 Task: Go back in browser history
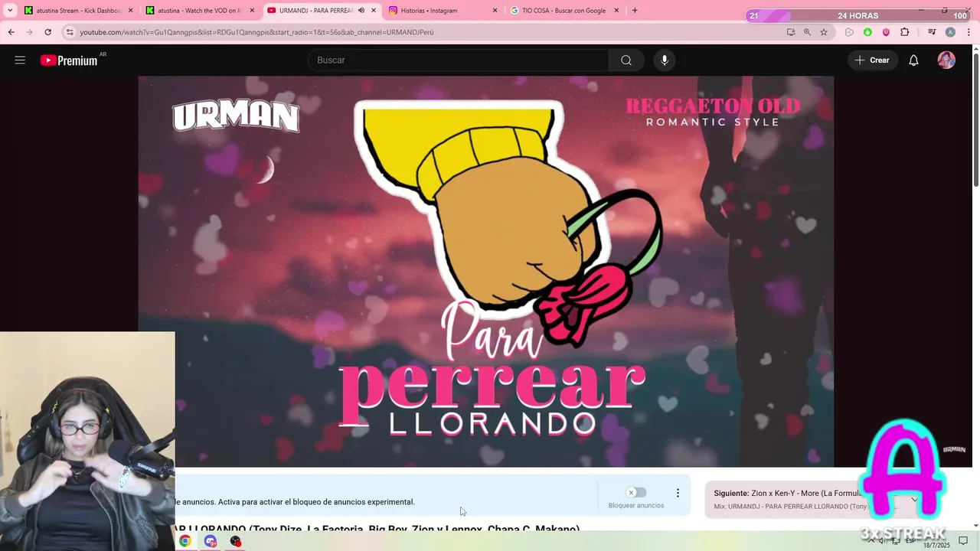click(x=11, y=32)
